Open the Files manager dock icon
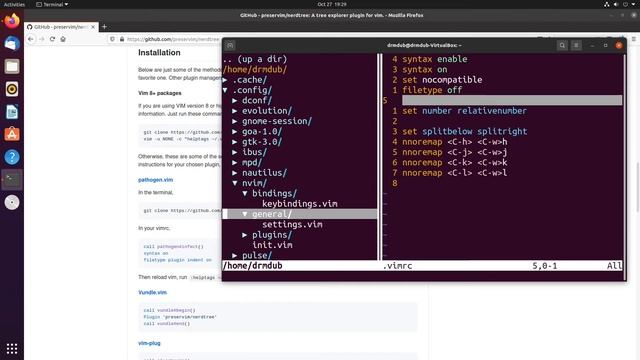The image size is (640, 360). 12,66
